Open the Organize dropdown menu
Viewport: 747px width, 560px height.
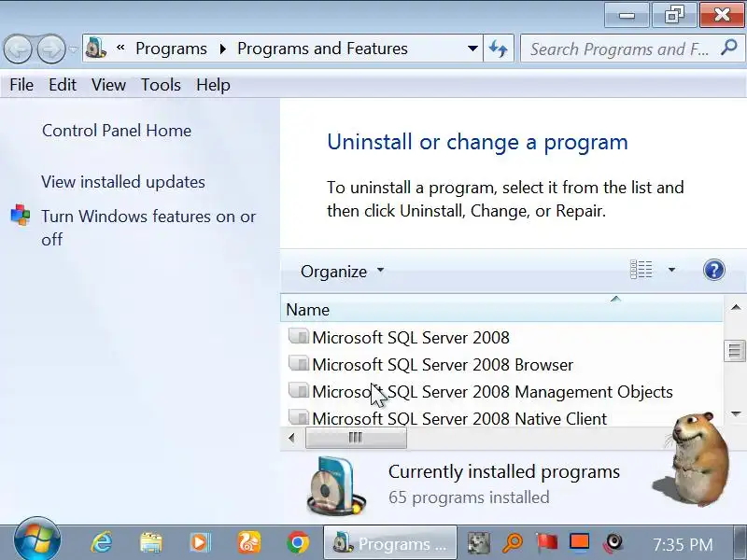point(342,272)
